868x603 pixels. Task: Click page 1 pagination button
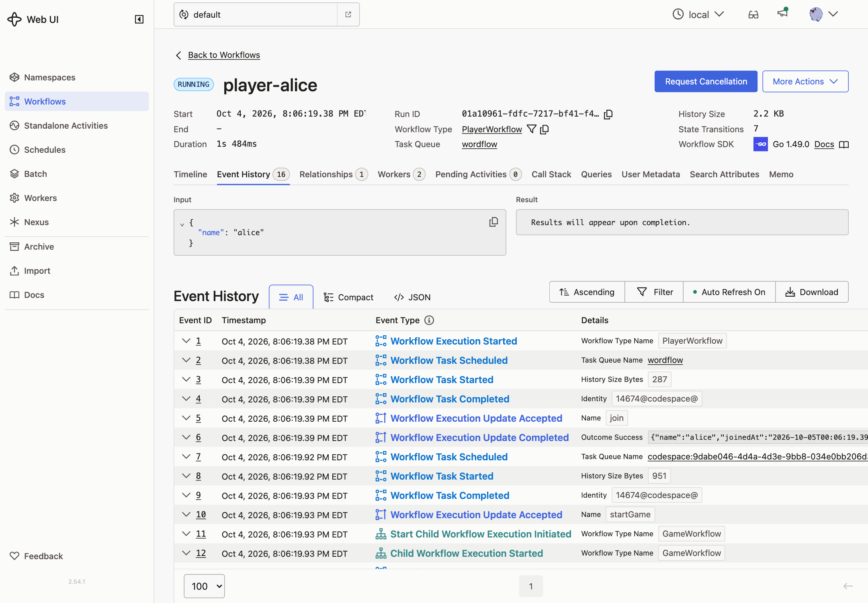(x=531, y=586)
